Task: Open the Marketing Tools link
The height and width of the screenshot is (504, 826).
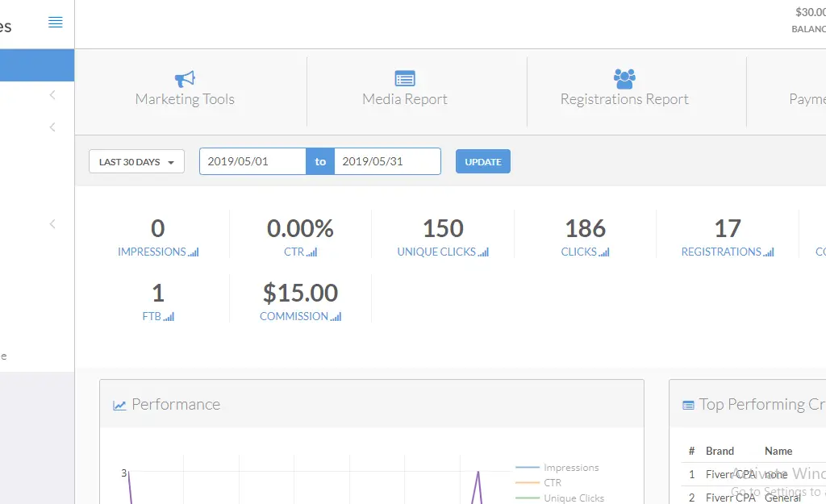Action: tap(185, 99)
